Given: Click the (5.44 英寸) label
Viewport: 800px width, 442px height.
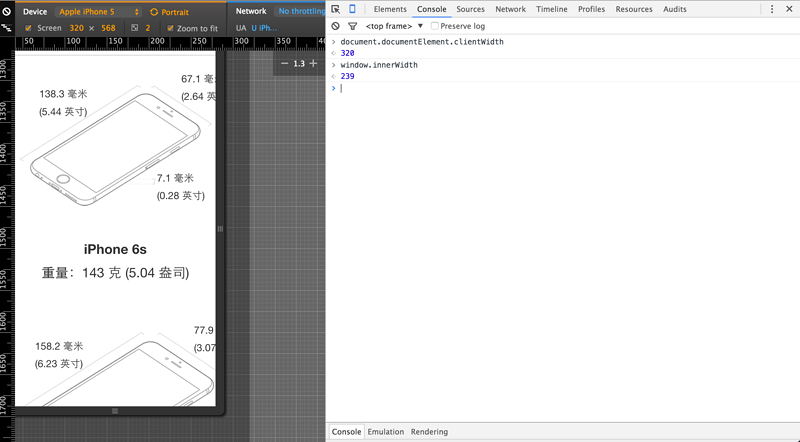Looking at the screenshot, I should coord(63,112).
